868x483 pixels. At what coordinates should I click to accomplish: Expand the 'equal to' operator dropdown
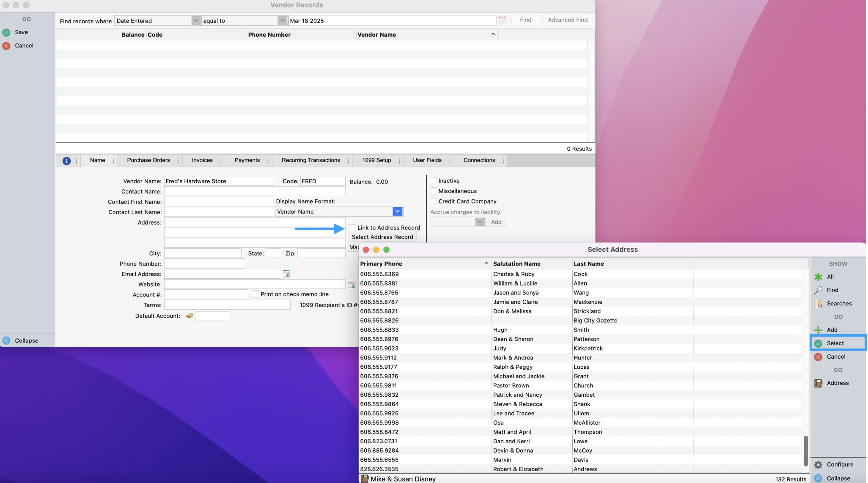(282, 20)
